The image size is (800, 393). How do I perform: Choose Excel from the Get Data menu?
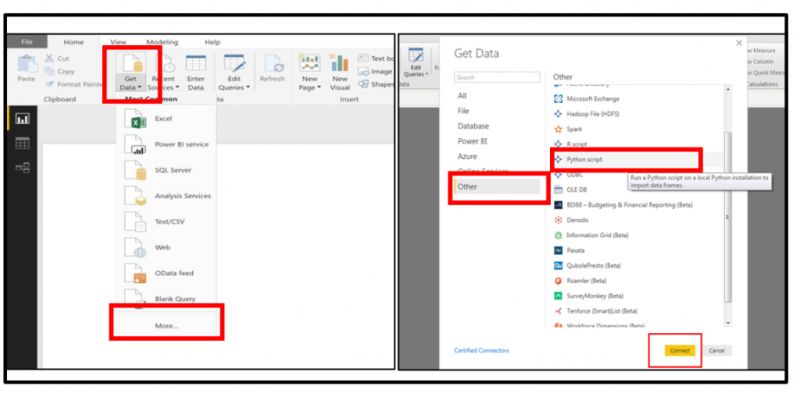pyautogui.click(x=167, y=118)
